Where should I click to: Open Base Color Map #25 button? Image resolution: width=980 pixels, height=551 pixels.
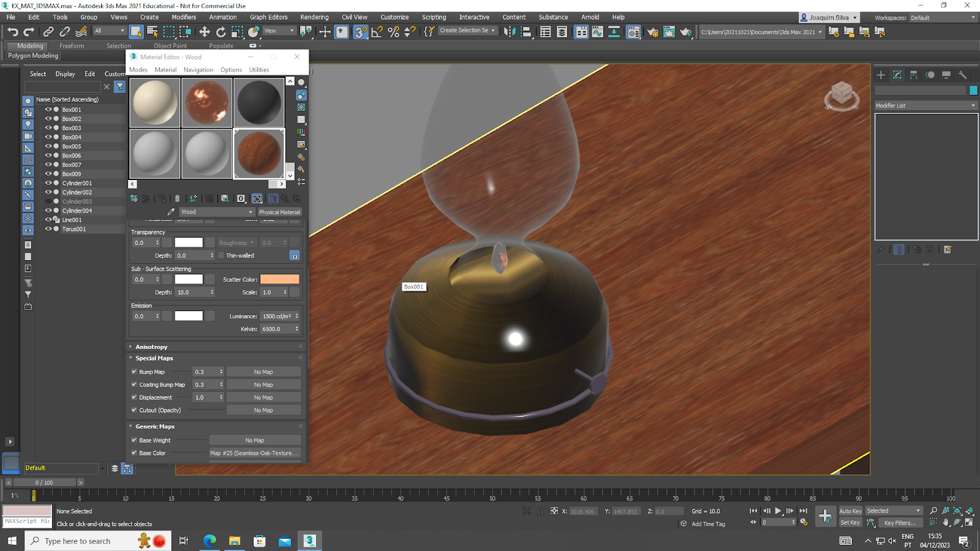coord(255,453)
